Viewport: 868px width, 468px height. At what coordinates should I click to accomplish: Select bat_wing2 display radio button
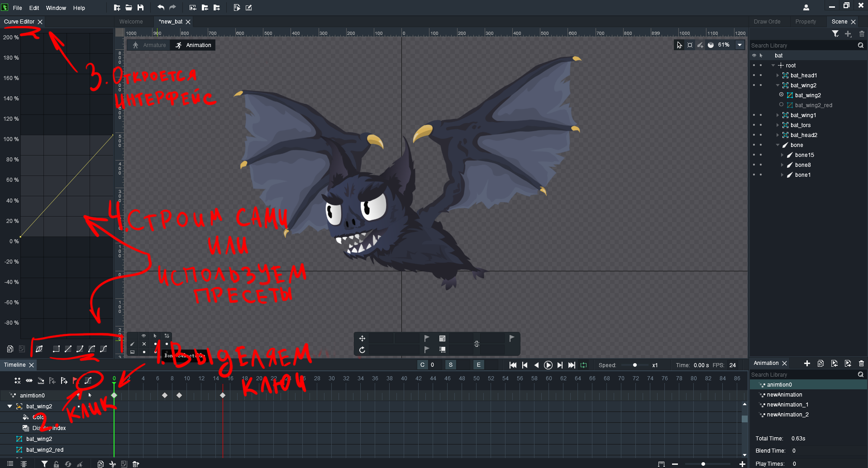click(781, 95)
